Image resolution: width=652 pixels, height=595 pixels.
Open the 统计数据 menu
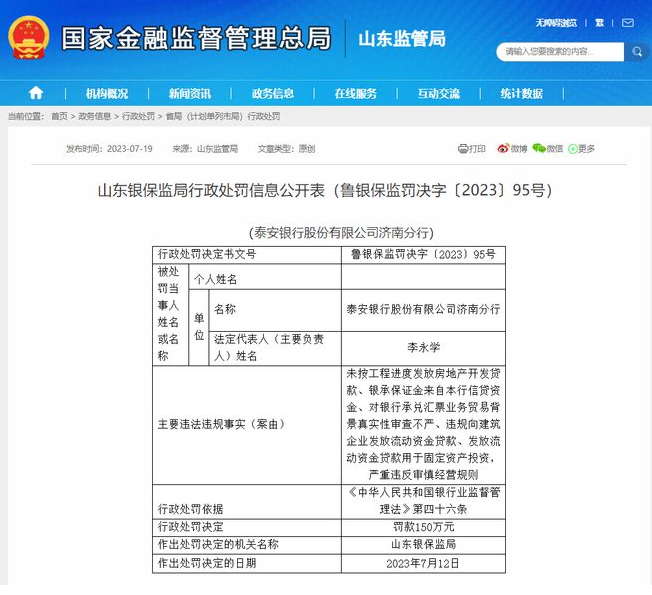[x=522, y=93]
